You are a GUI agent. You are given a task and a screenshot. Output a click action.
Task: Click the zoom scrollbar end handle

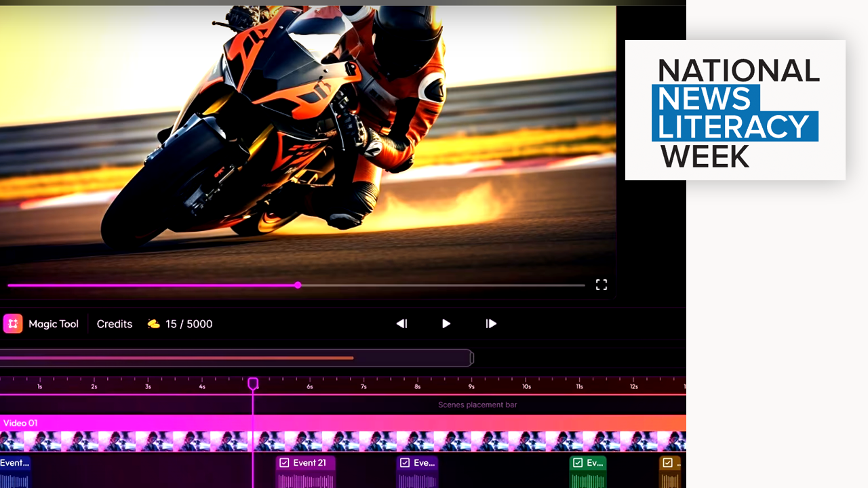pyautogui.click(x=472, y=358)
